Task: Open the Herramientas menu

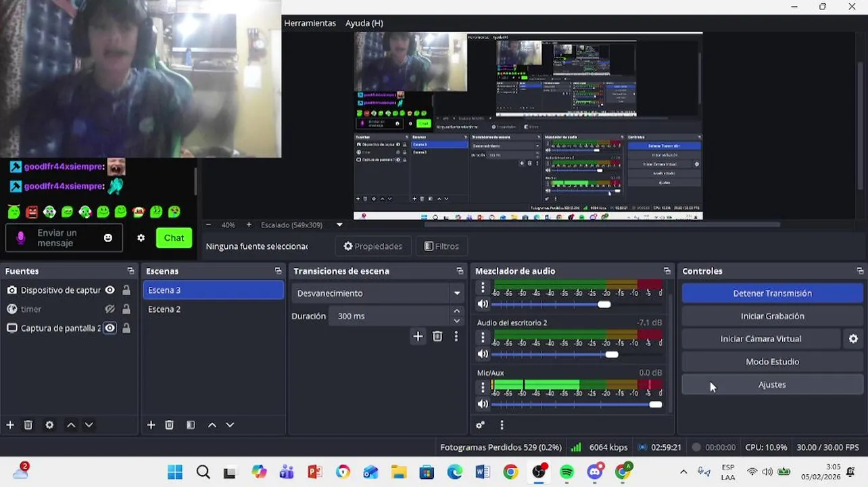Action: 310,23
